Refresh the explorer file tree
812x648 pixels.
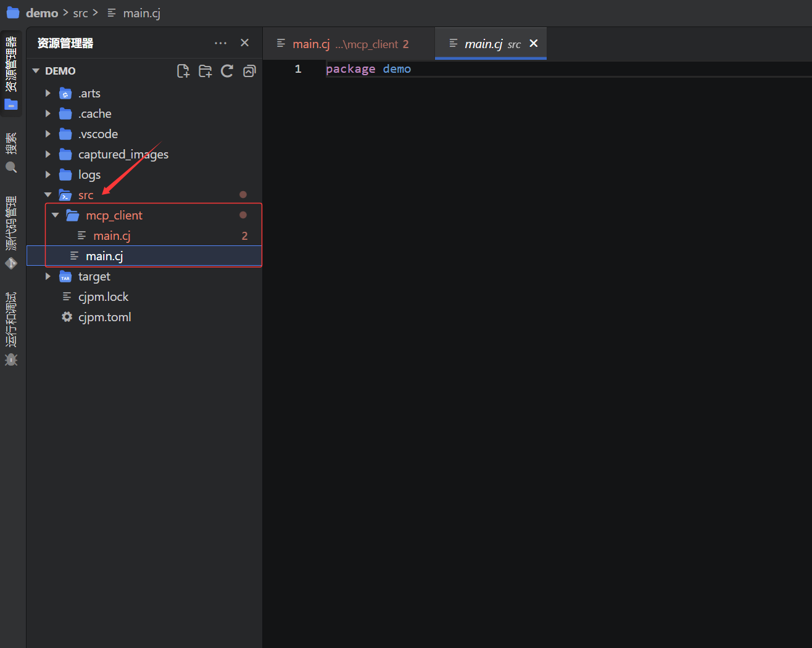pyautogui.click(x=227, y=71)
